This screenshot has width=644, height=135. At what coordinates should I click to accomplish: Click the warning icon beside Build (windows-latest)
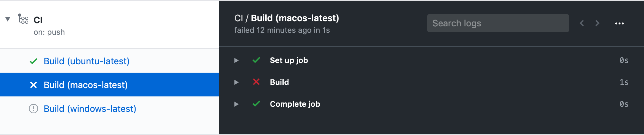(33, 109)
